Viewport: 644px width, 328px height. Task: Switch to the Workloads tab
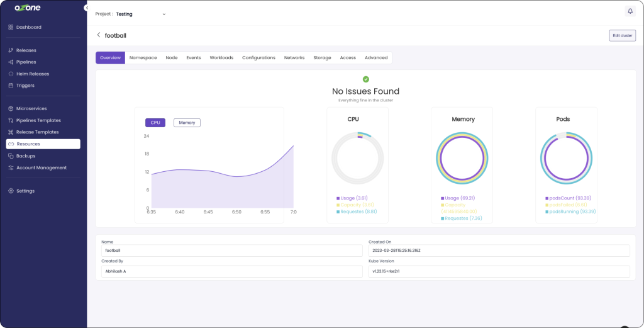[x=221, y=58]
